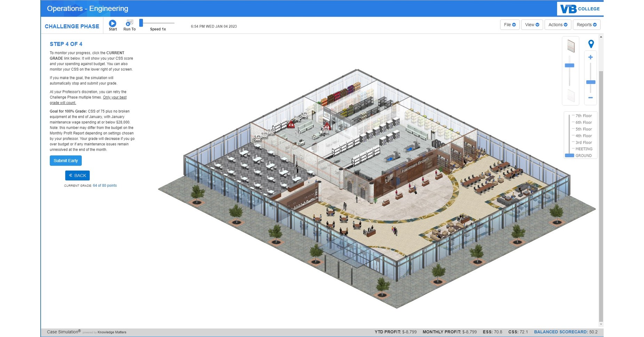Click the Run To calendar icon

[x=129, y=22]
